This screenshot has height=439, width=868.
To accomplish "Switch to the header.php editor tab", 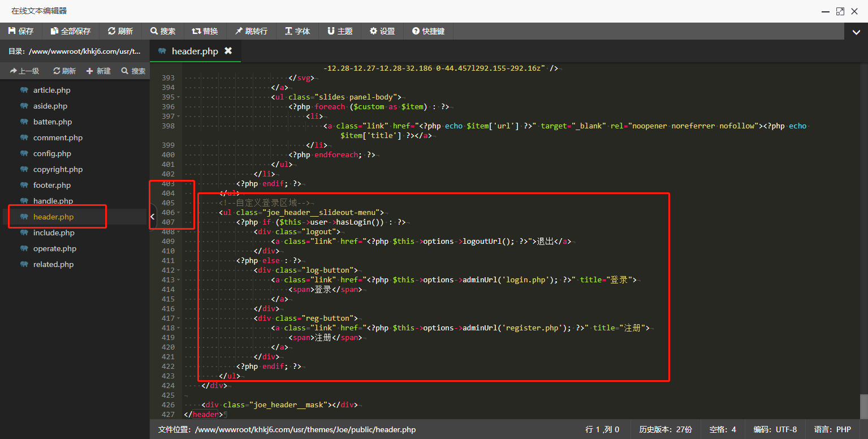I will click(x=195, y=51).
